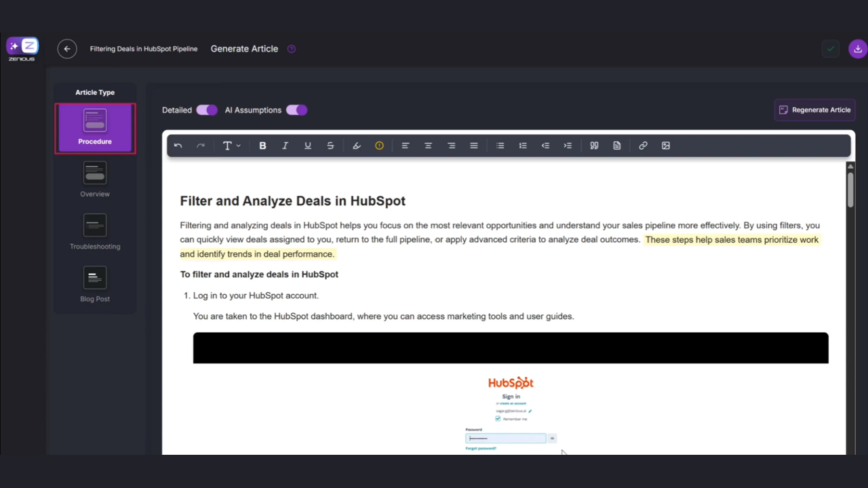
Task: Click the "Generate Article" heading
Action: tap(244, 49)
